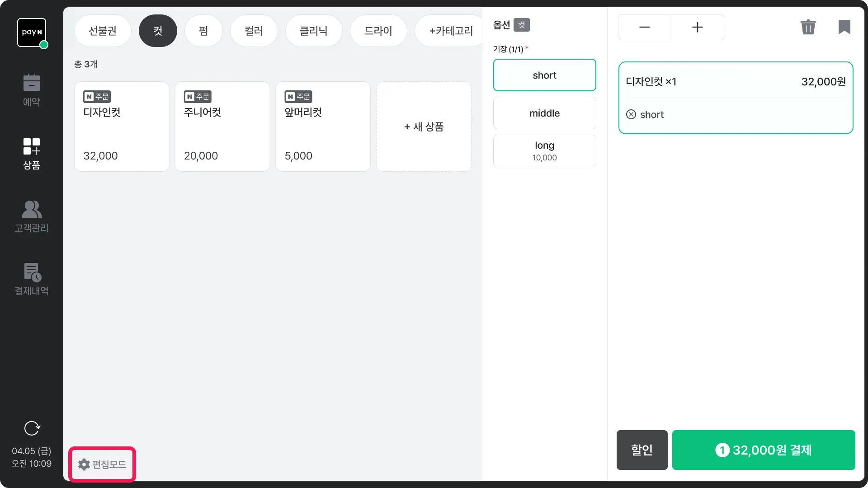The image size is (868, 488).
Task: Open the 예약 reservation calendar
Action: click(x=32, y=90)
